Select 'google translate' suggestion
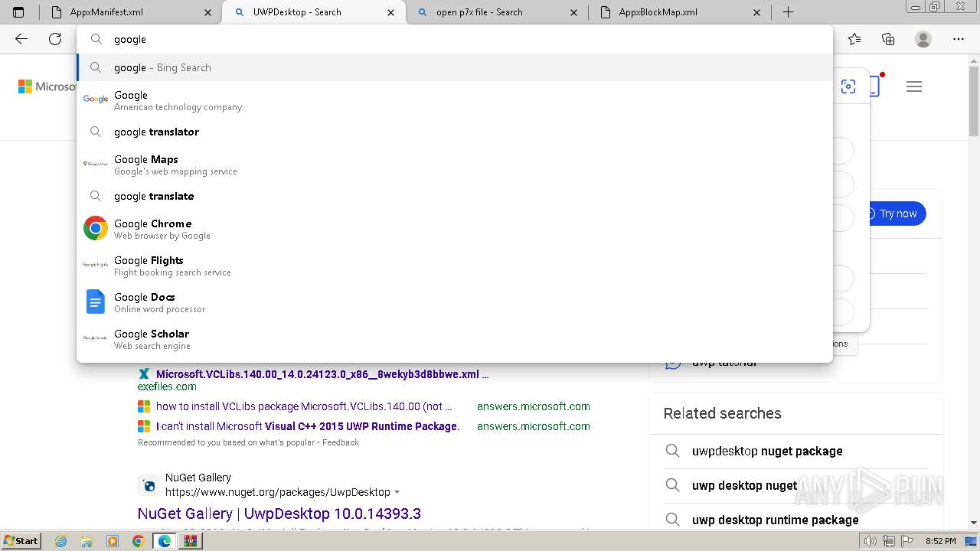Viewport: 980px width, 551px height. coord(455,196)
